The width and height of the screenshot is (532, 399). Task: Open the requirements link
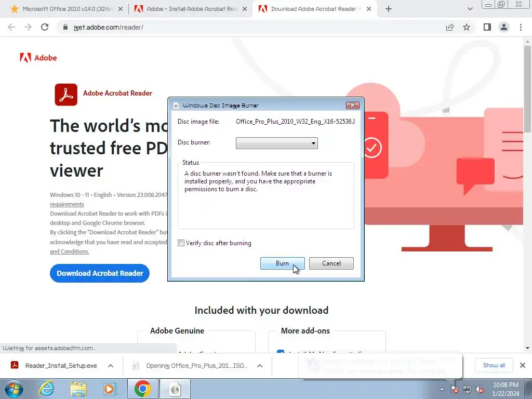[x=67, y=204]
